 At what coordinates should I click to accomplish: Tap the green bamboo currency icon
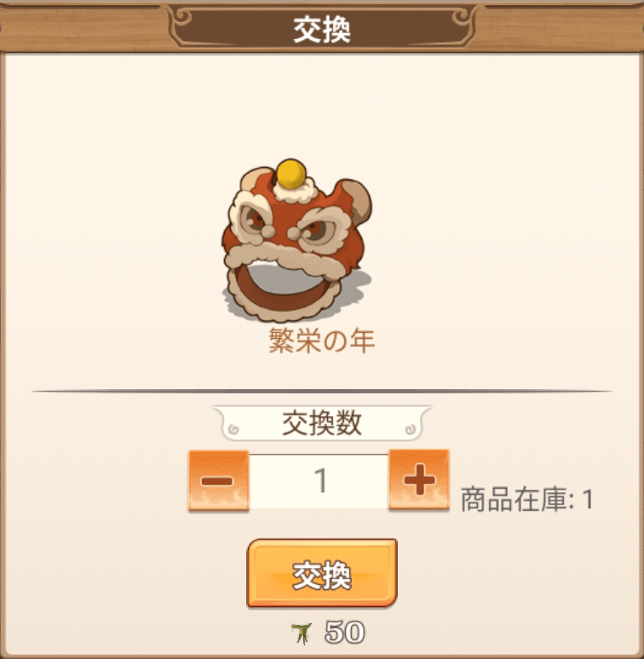[302, 633]
